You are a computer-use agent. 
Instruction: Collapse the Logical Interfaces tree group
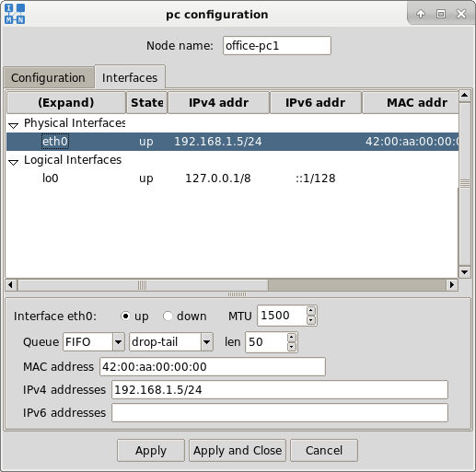pos(13,162)
